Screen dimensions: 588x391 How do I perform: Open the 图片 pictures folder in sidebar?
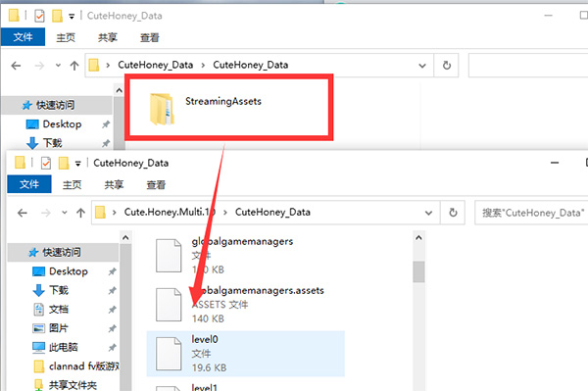coord(58,328)
